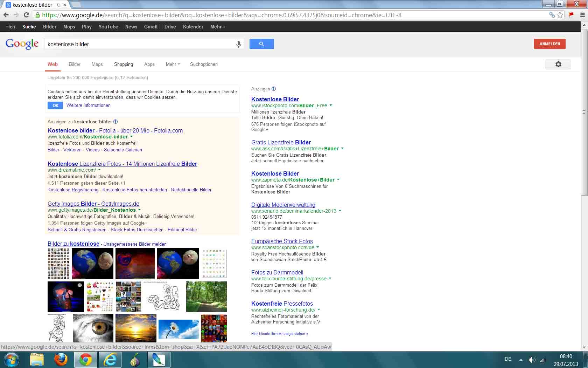The height and width of the screenshot is (368, 588).
Task: Click the browser back arrow
Action: click(6, 15)
